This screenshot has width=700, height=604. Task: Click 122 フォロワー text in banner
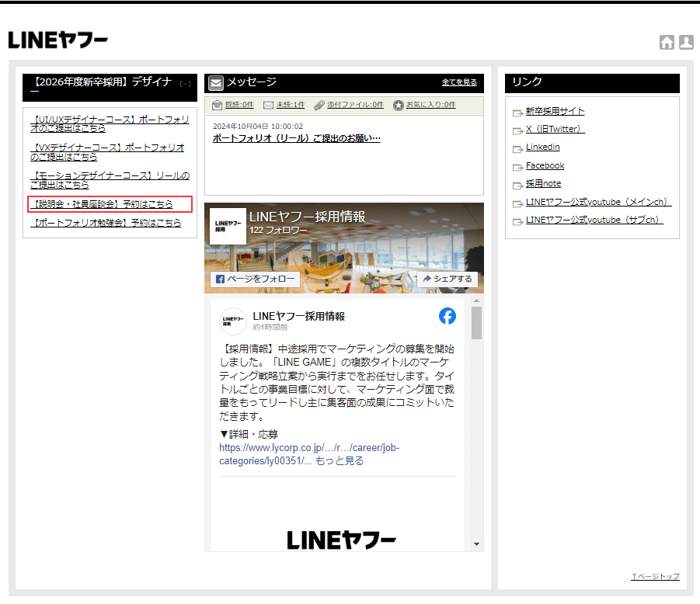point(278,230)
